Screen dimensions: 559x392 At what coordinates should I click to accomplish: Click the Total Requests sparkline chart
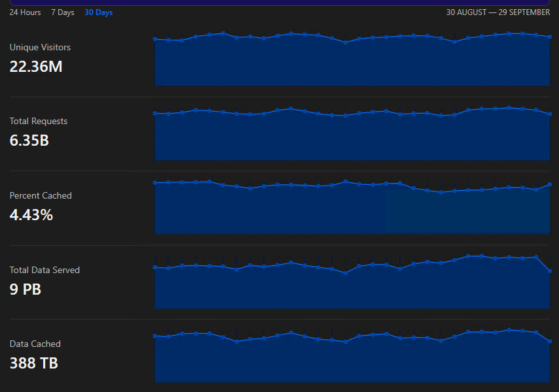[352, 134]
